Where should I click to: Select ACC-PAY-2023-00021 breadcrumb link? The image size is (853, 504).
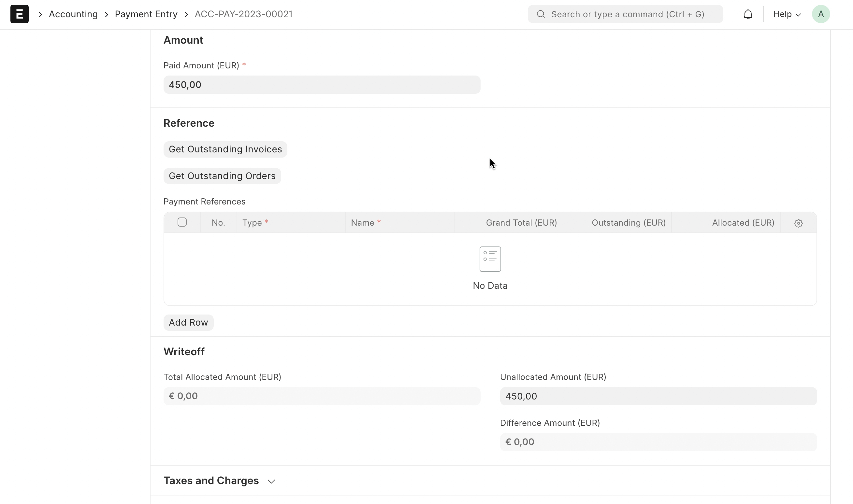(243, 14)
